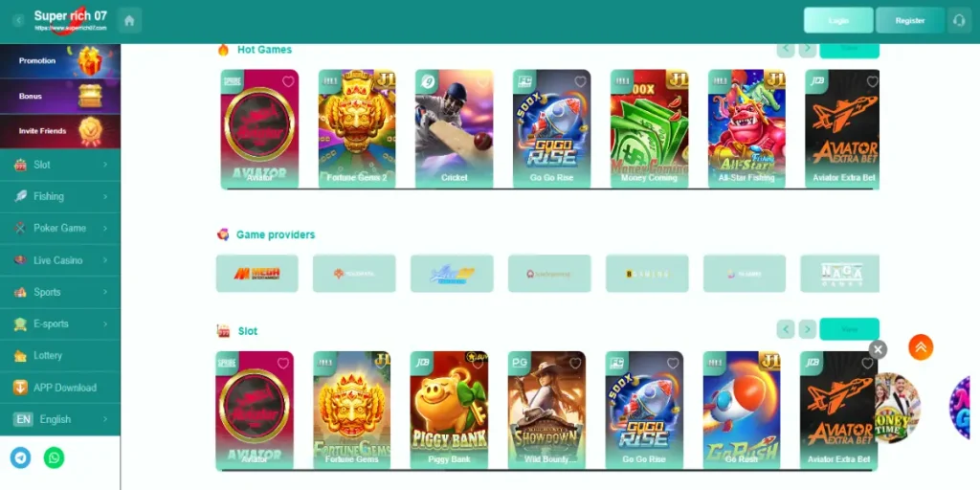The image size is (980, 490).
Task: Collapse sidebar using header back arrow
Action: click(19, 20)
